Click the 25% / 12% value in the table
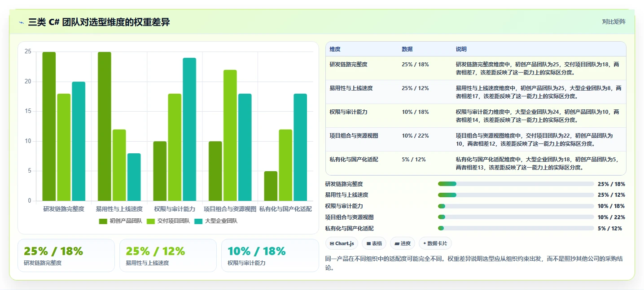 (x=415, y=88)
